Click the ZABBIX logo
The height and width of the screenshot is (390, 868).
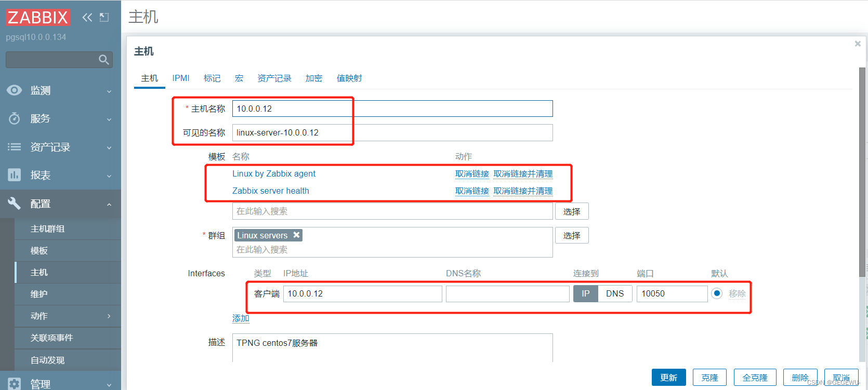coord(38,17)
